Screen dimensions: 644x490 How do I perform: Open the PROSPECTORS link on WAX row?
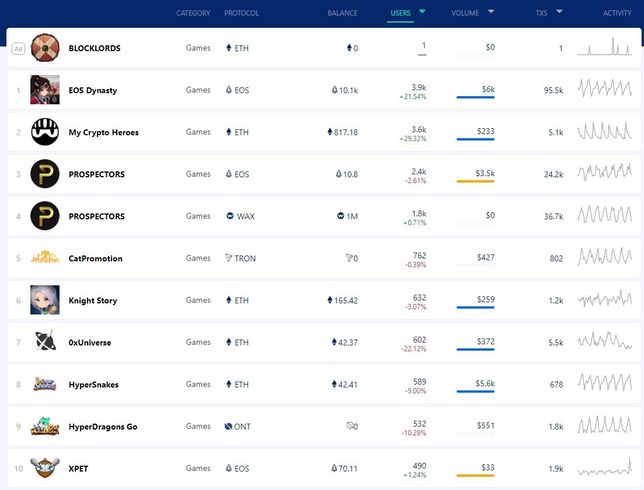(x=97, y=216)
